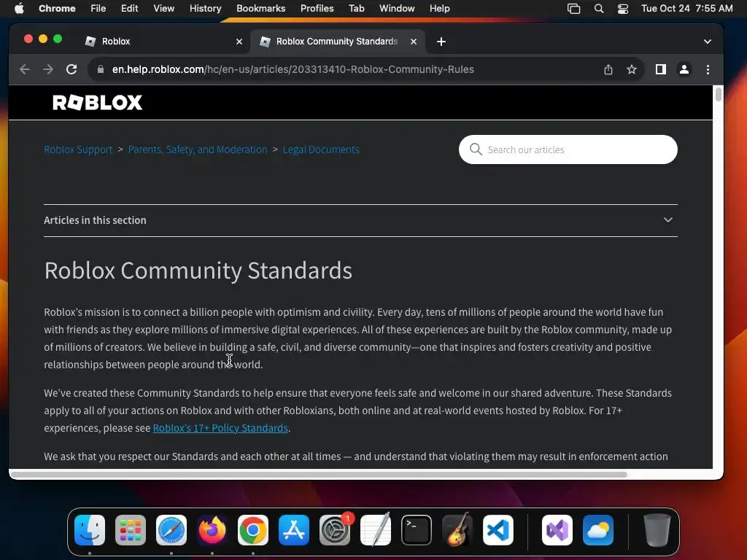Open tab search dropdown arrow
This screenshot has height=560, width=747.
(708, 42)
